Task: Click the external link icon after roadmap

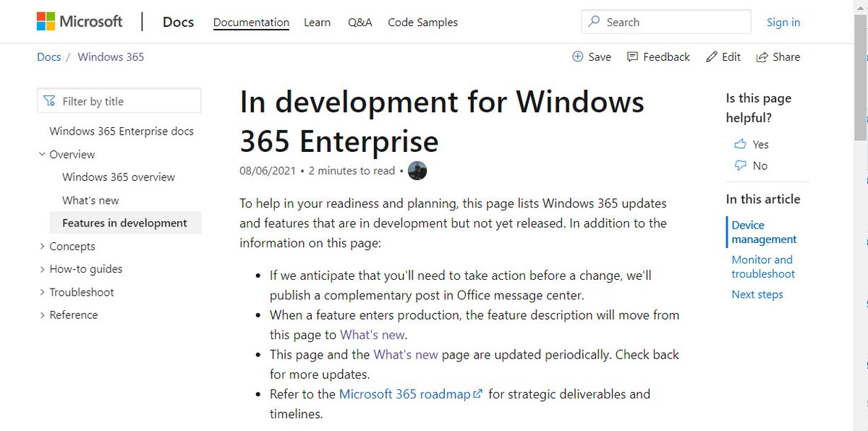Action: (x=477, y=394)
